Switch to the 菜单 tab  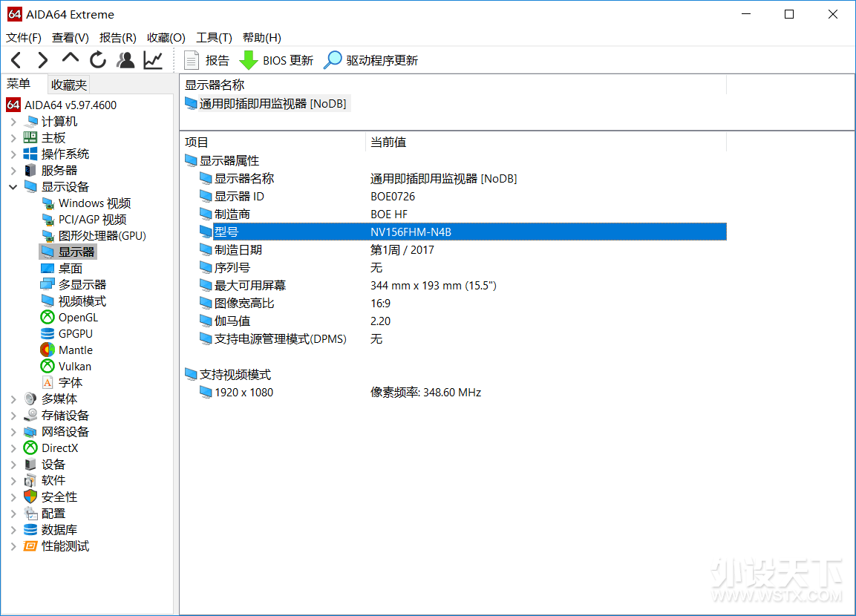(19, 83)
